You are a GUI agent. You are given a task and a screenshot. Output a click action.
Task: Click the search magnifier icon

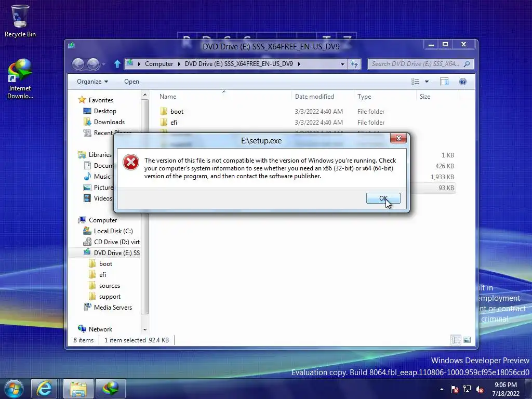pos(467,64)
